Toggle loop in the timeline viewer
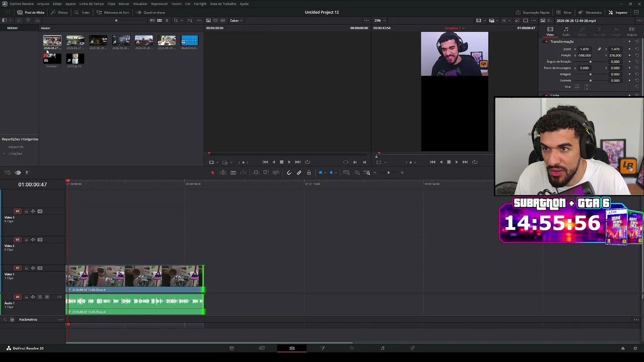This screenshot has height=362, width=644. coord(474,162)
